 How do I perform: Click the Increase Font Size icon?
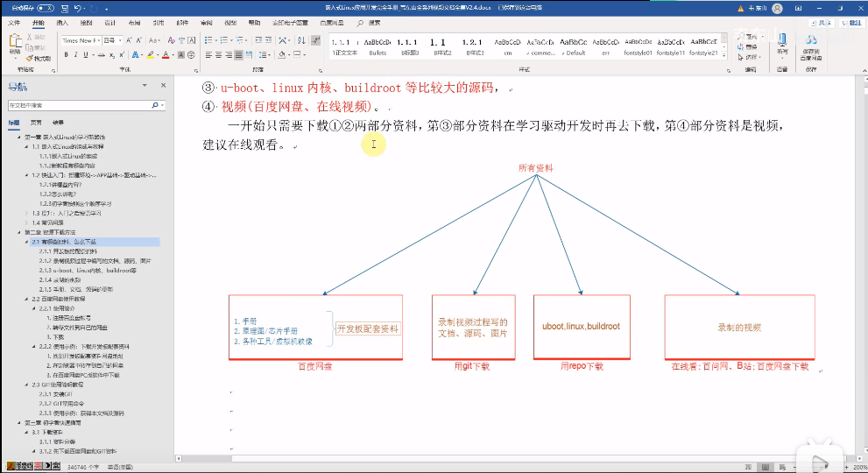click(129, 40)
